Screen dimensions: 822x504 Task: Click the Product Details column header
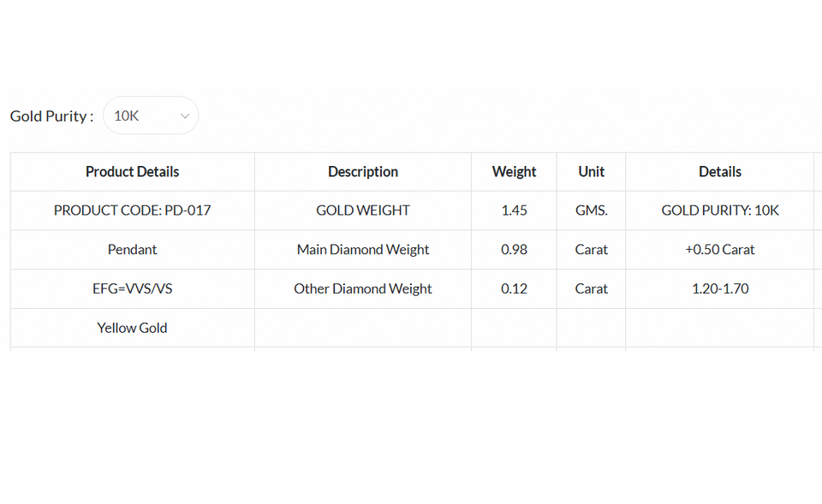click(x=133, y=172)
